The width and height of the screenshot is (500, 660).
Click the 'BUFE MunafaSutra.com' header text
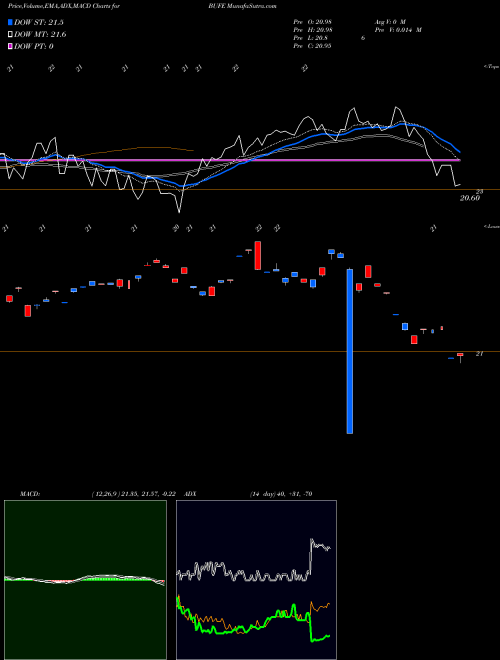[x=242, y=6]
